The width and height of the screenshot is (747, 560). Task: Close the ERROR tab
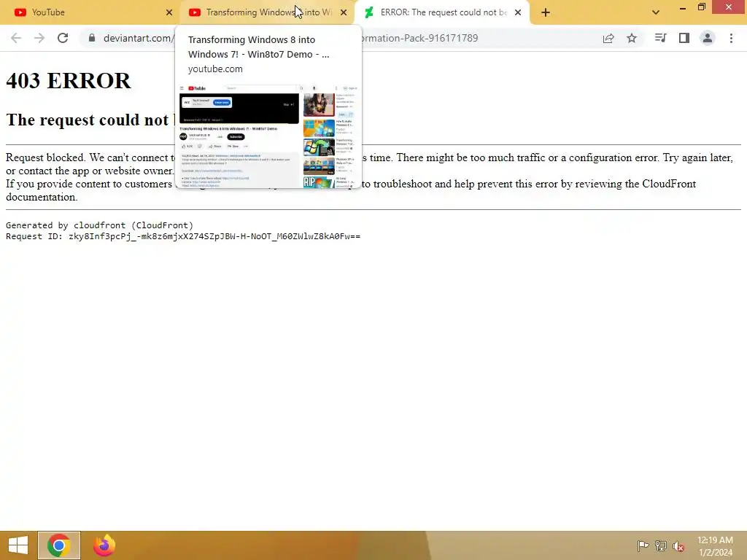click(518, 12)
